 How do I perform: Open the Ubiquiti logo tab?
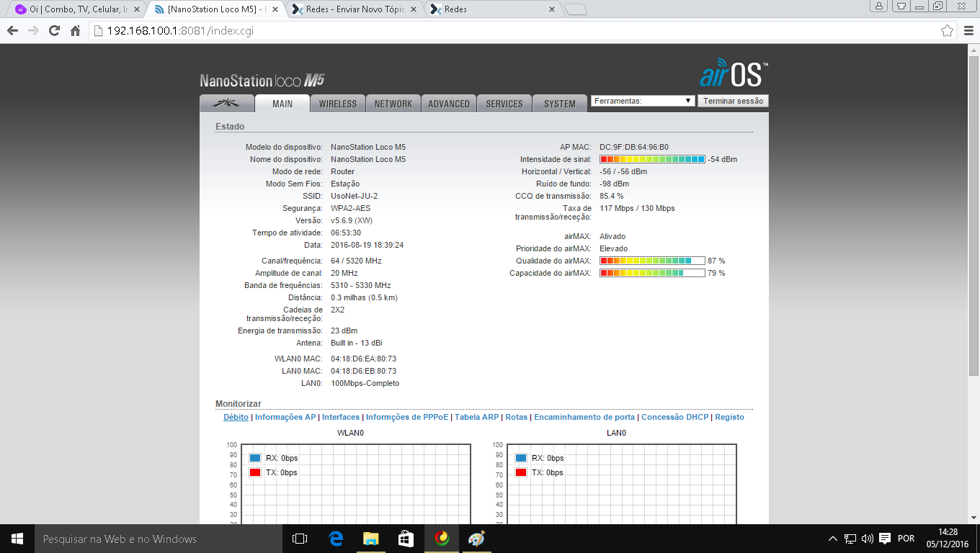(227, 103)
